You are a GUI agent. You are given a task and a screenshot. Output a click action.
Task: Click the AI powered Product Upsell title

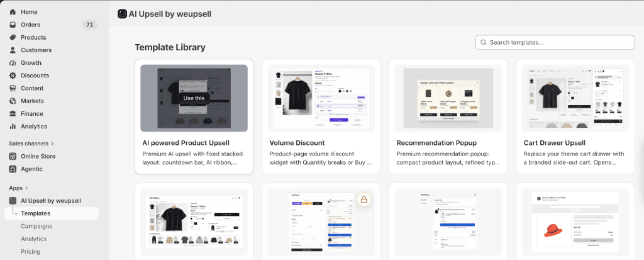click(x=186, y=143)
